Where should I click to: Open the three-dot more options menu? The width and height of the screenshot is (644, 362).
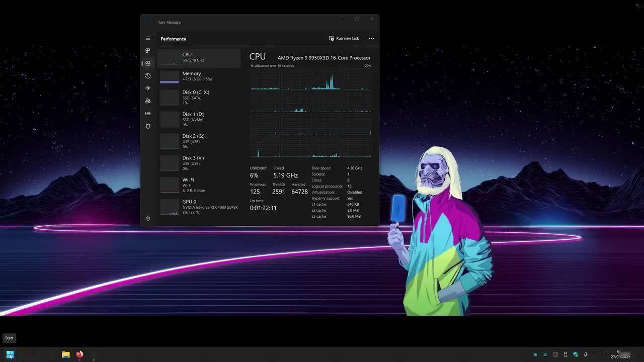tap(371, 38)
